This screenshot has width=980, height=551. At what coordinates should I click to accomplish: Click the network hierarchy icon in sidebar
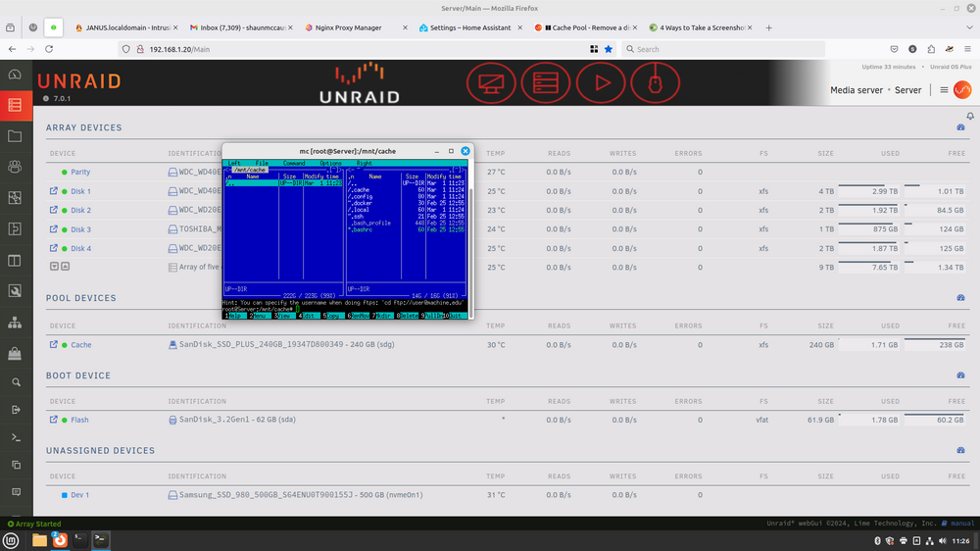(15, 323)
